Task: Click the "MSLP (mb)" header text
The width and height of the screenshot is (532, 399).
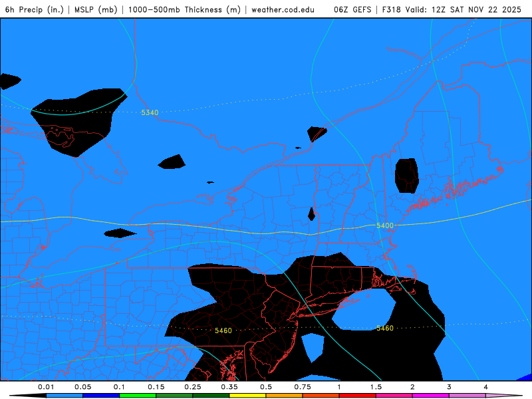Action: tap(96, 9)
